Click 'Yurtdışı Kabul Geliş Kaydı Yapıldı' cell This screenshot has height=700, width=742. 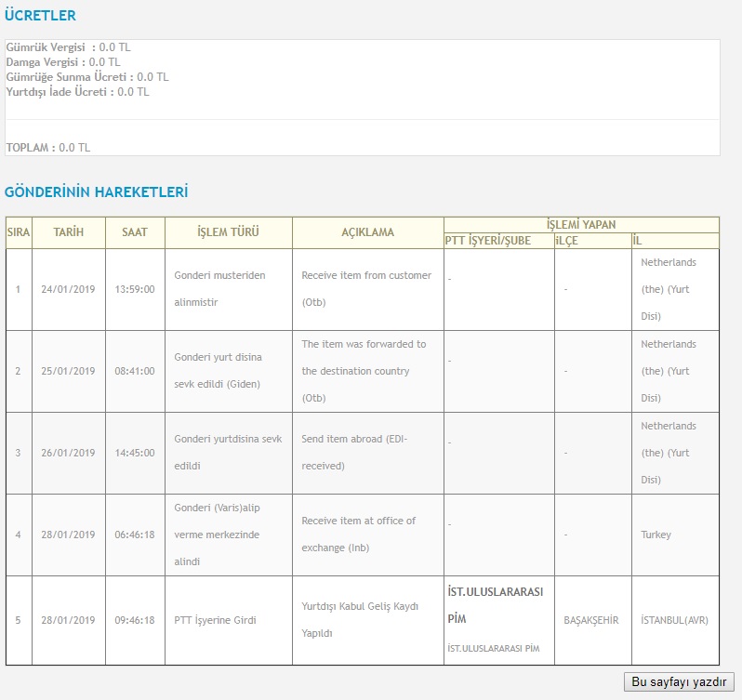click(x=368, y=620)
